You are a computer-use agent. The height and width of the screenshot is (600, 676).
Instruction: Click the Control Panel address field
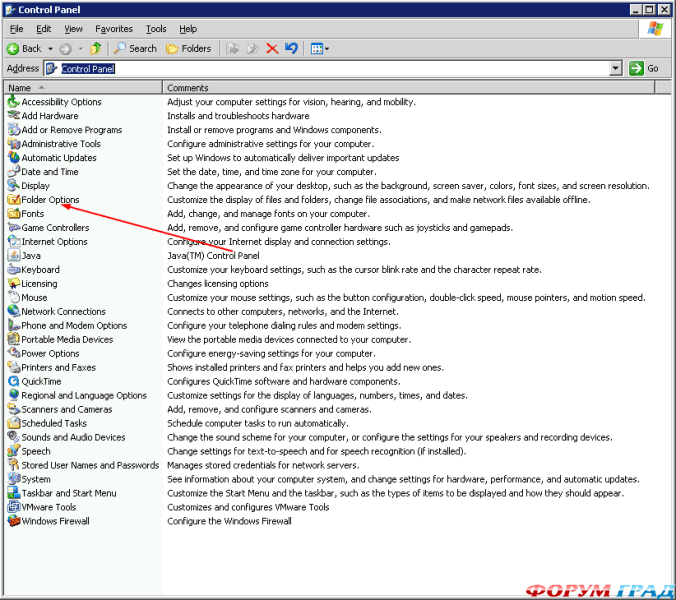300,69
